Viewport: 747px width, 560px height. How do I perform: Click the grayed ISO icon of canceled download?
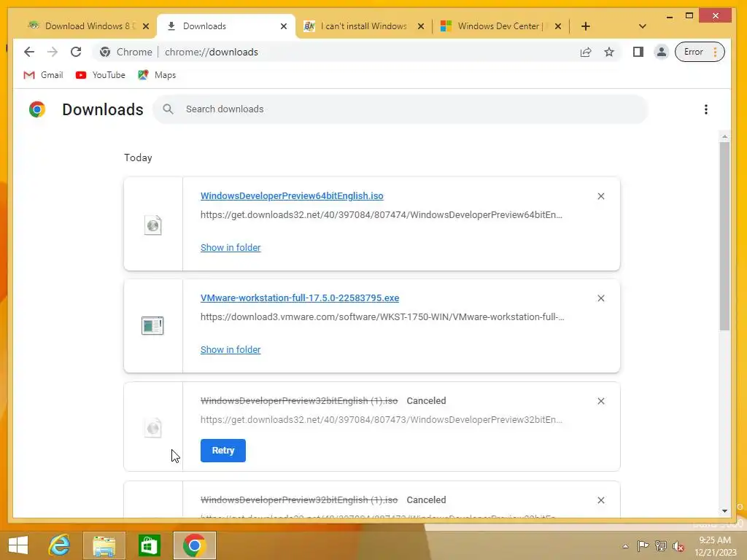click(153, 427)
